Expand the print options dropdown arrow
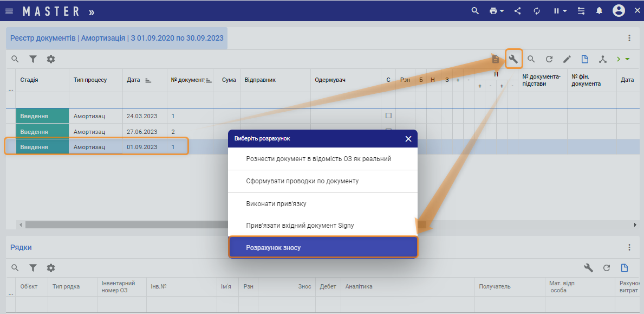 point(502,11)
